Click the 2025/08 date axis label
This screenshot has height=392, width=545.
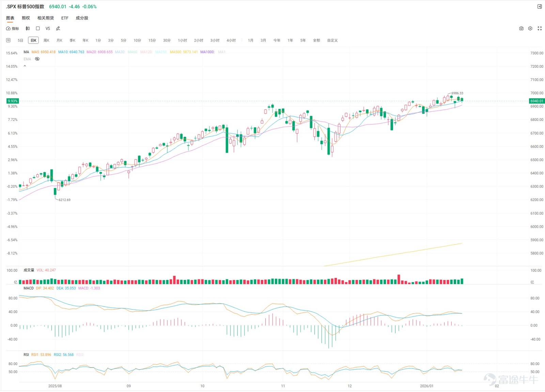point(55,386)
